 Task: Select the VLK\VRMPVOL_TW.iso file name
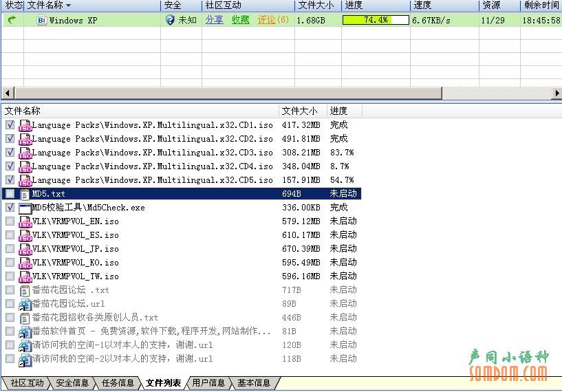click(75, 276)
